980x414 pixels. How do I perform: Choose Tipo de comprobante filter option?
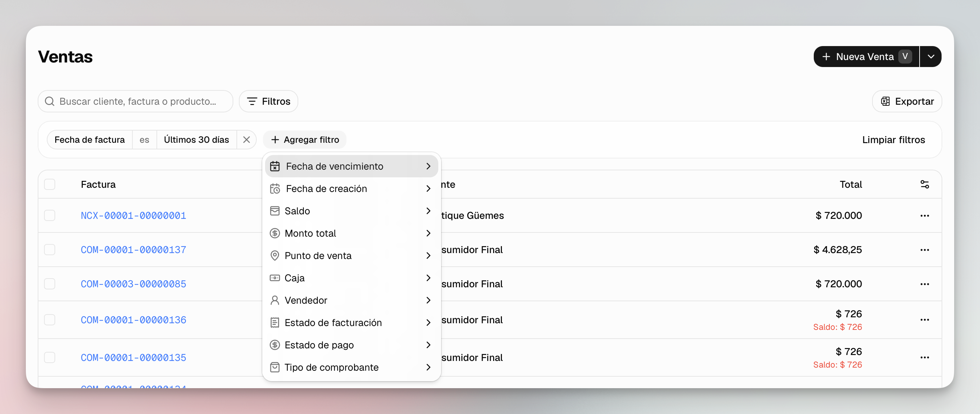351,367
